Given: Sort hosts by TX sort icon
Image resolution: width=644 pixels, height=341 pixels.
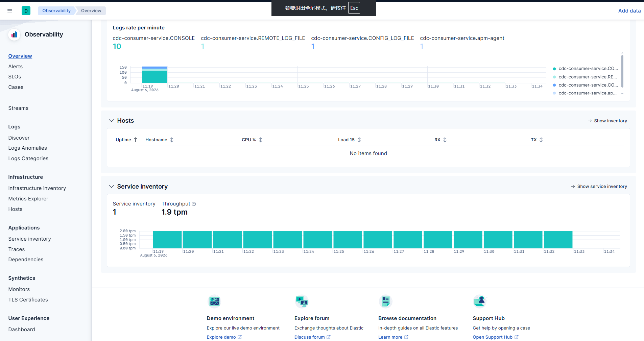Looking at the screenshot, I should coord(541,140).
